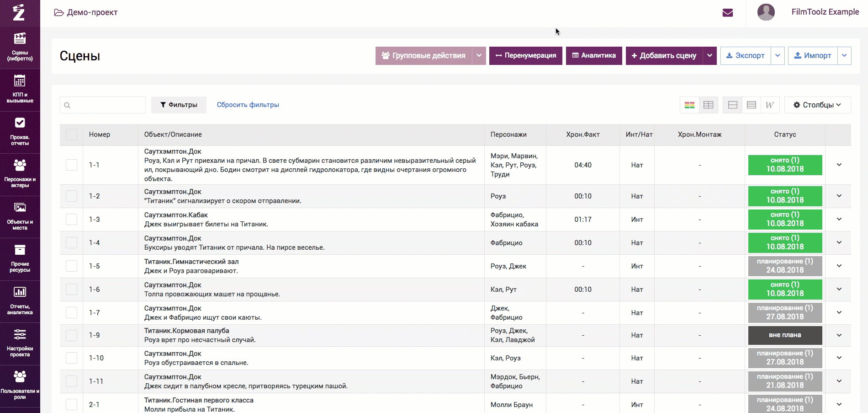The height and width of the screenshot is (413, 868).
Task: Open Произв. отчеты sidebar section
Action: (20, 132)
